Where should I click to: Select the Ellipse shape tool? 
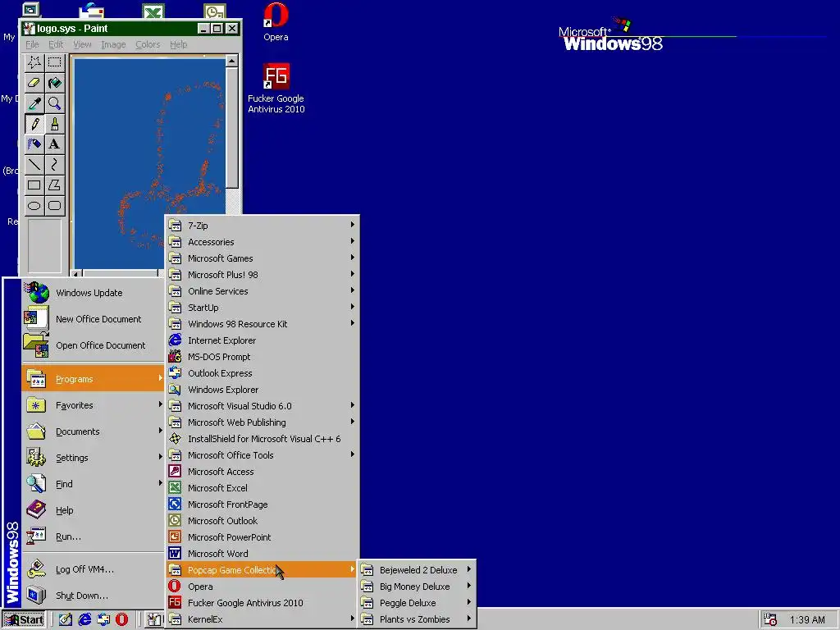pyautogui.click(x=34, y=205)
